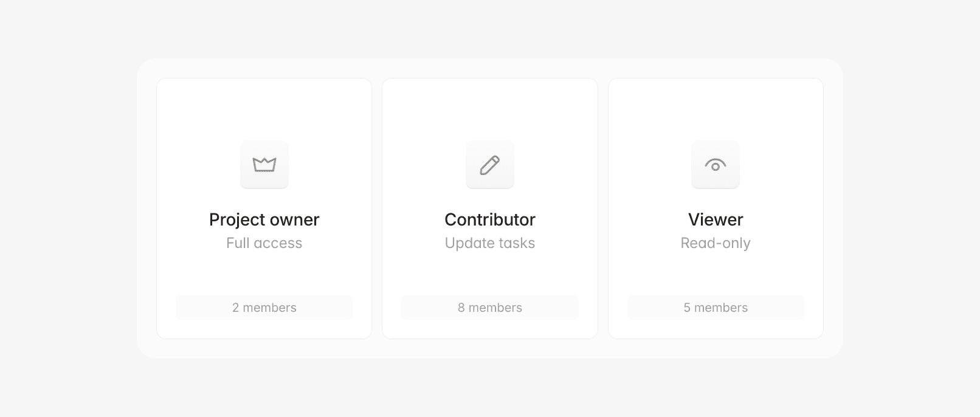Image resolution: width=980 pixels, height=417 pixels.
Task: Click the Update tasks description
Action: point(490,243)
